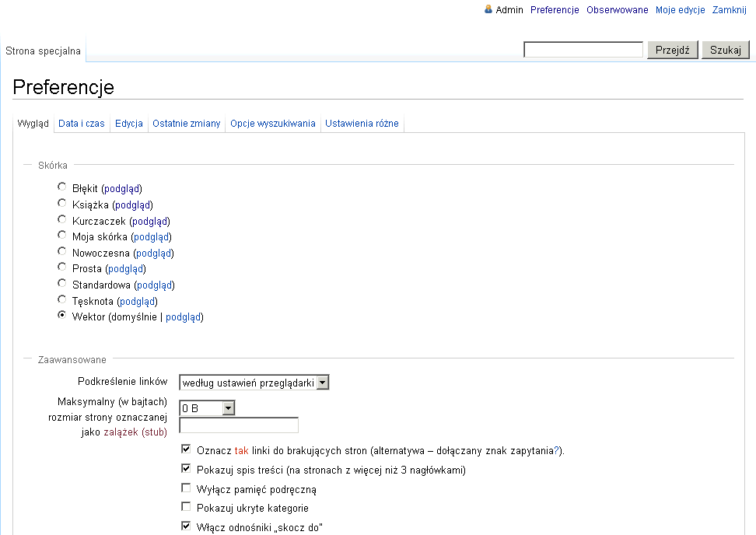This screenshot has width=756, height=535.
Task: Go to 'Opcje wyszukiwania' tab
Action: (x=273, y=124)
